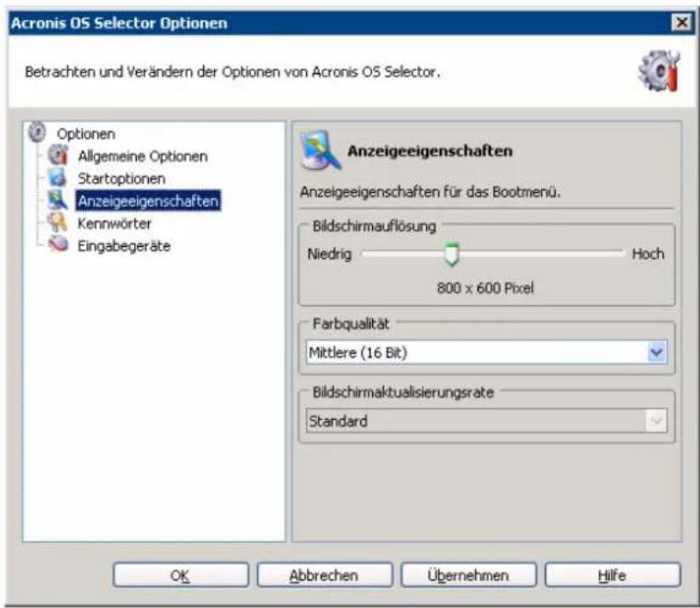Screen dimensions: 700x608
Task: Click the Niedrig label
Action: (x=330, y=254)
